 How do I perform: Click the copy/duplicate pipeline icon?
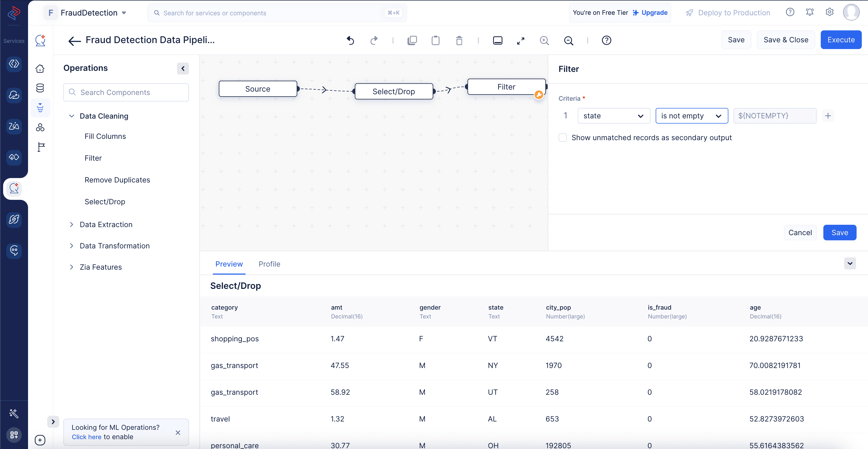tap(412, 40)
